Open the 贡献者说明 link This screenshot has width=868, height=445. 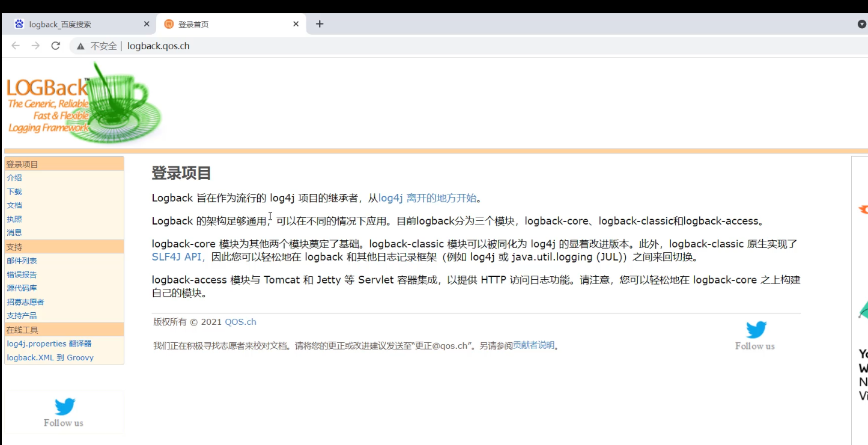click(x=533, y=345)
